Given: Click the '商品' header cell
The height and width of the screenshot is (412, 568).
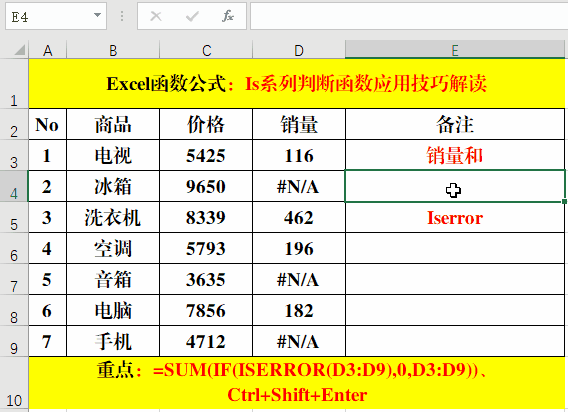Looking at the screenshot, I should (113, 124).
